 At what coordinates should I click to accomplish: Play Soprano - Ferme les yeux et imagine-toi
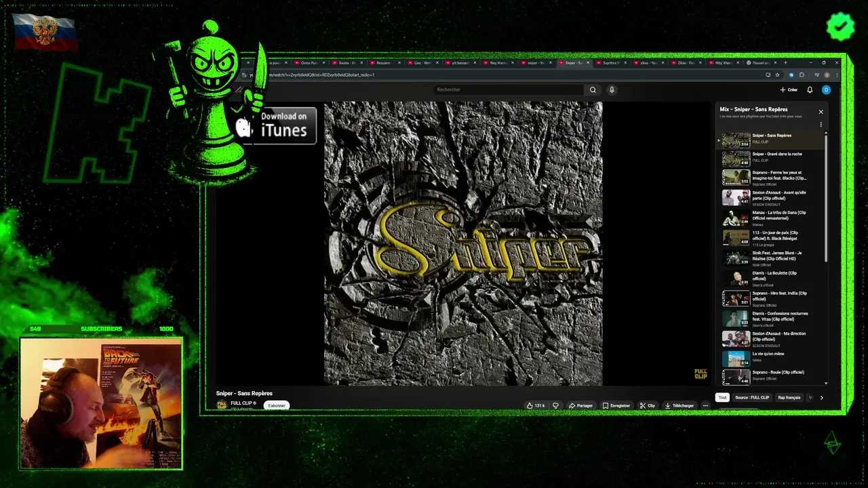coord(772,178)
